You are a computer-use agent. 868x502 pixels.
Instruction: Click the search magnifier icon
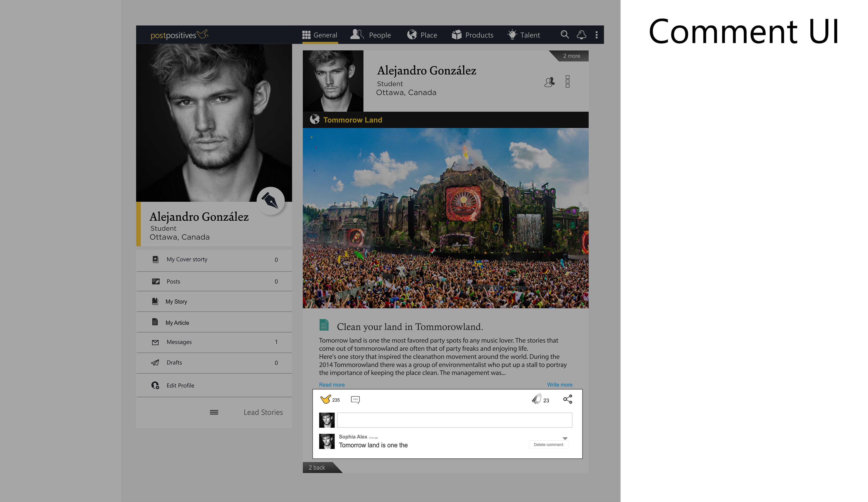pyautogui.click(x=564, y=34)
